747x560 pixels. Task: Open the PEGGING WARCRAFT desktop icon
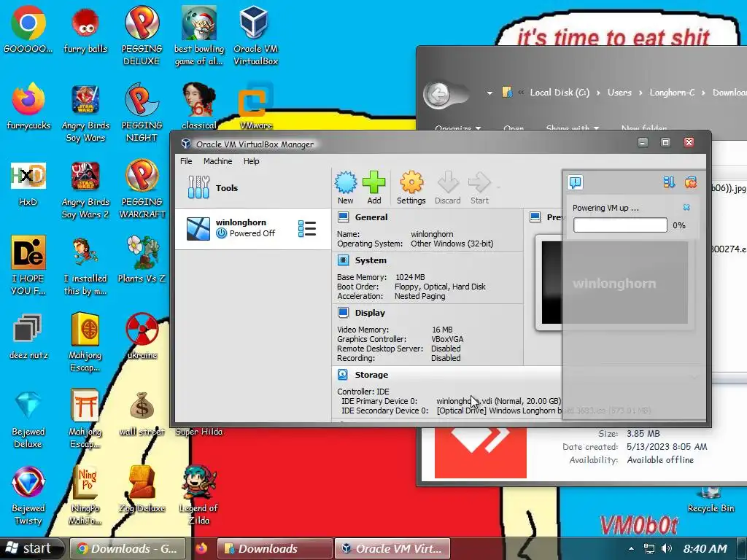click(x=142, y=189)
